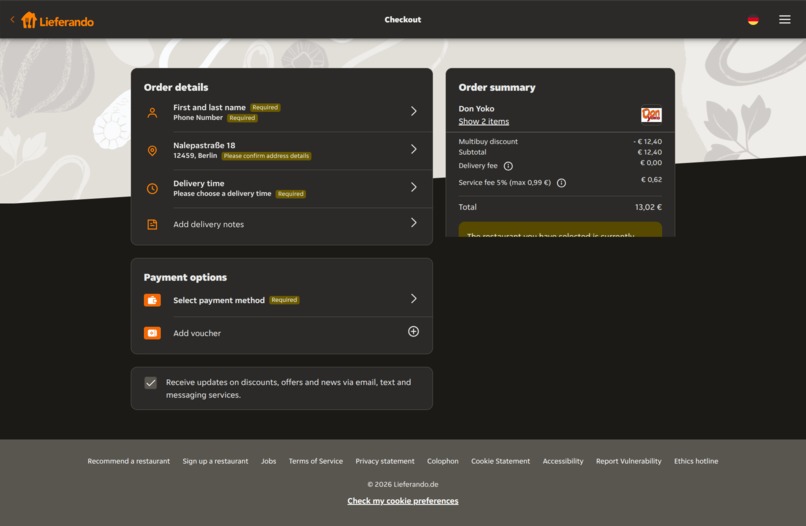The height and width of the screenshot is (526, 806).
Task: Click the Don Yoko restaurant logo
Action: pos(651,115)
